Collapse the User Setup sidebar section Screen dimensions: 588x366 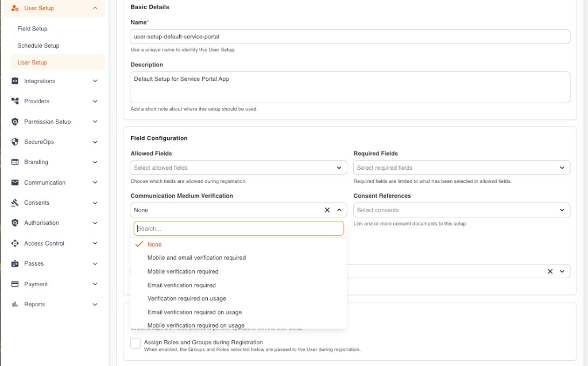[95, 8]
